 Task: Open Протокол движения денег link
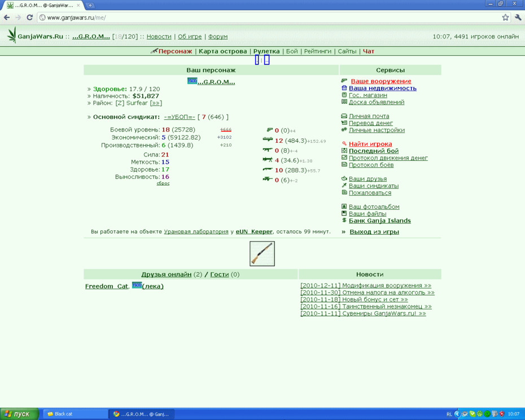[388, 158]
